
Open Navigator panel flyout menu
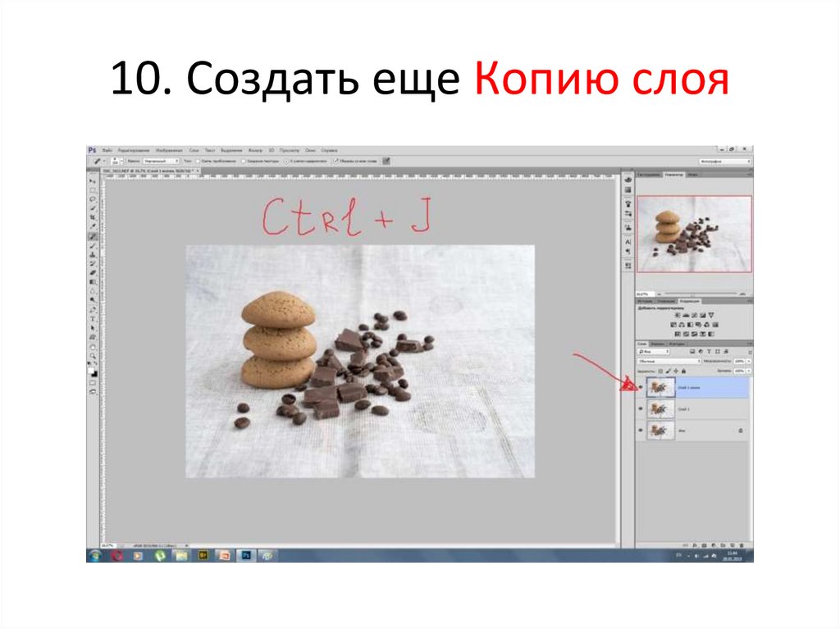[750, 174]
